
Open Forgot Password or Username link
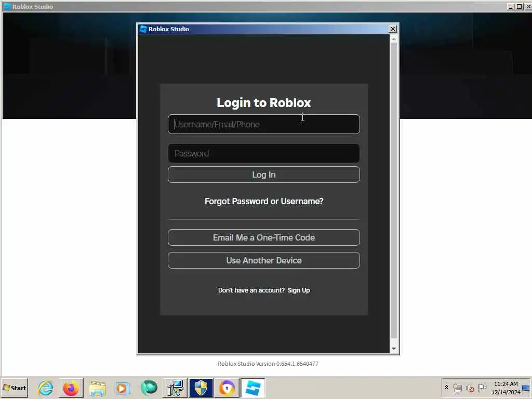tap(263, 201)
